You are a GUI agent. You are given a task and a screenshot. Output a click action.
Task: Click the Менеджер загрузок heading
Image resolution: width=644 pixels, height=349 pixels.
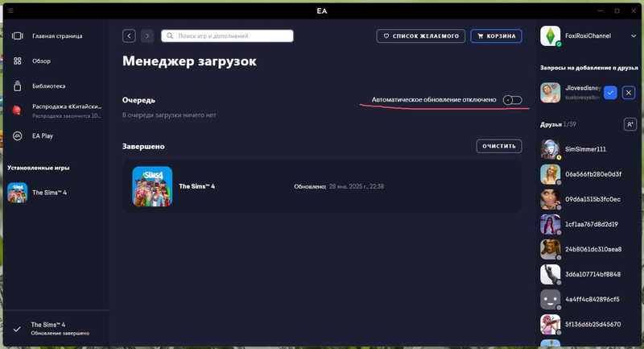coord(189,61)
